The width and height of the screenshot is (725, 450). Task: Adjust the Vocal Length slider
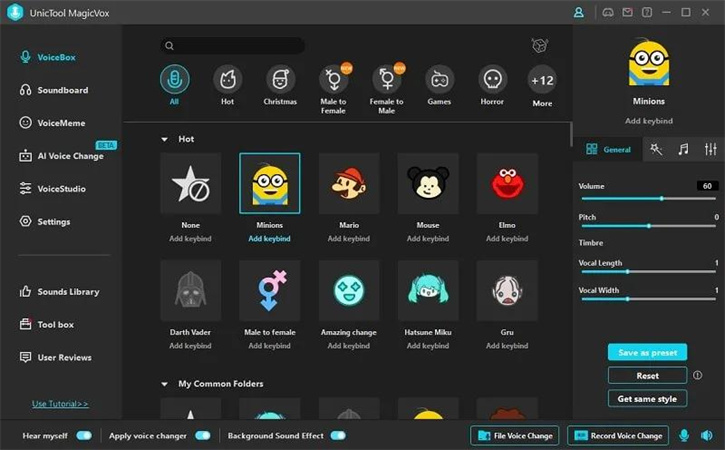point(649,272)
